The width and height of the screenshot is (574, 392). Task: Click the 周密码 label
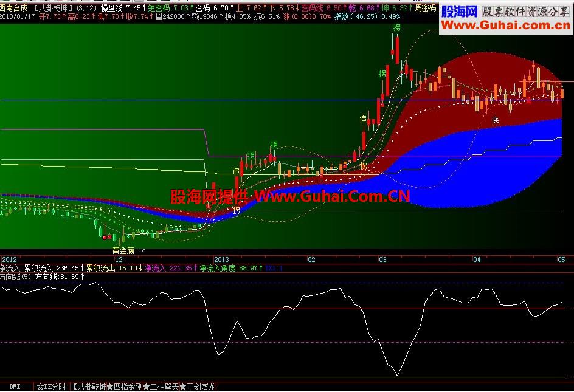[x=426, y=8]
